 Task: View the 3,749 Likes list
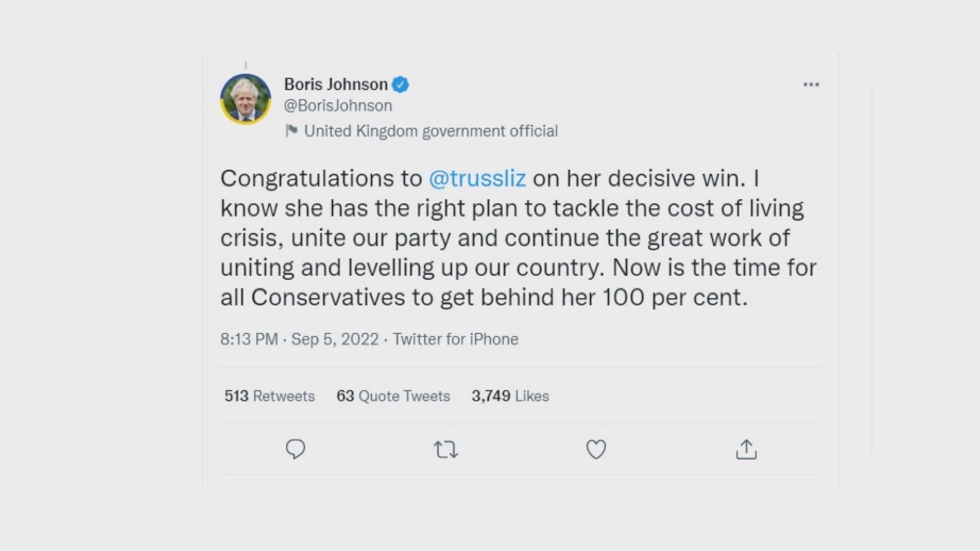click(x=510, y=396)
